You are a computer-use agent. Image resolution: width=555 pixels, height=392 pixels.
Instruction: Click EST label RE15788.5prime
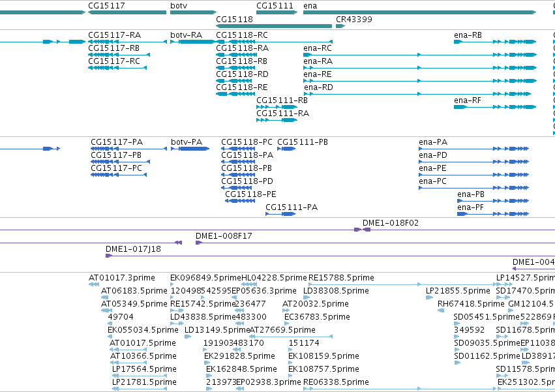point(342,278)
